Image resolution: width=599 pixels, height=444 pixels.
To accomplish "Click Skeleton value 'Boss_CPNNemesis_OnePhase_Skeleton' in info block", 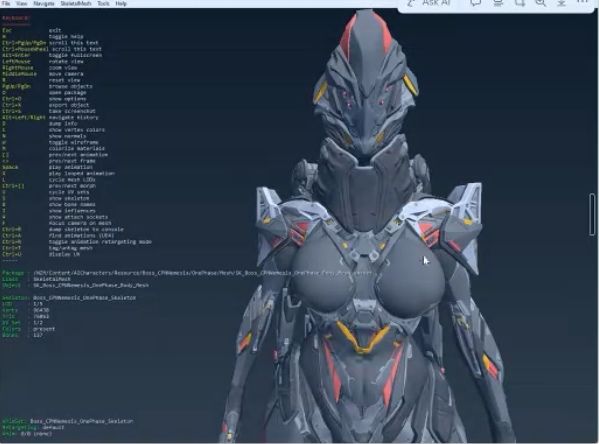I will [84, 297].
